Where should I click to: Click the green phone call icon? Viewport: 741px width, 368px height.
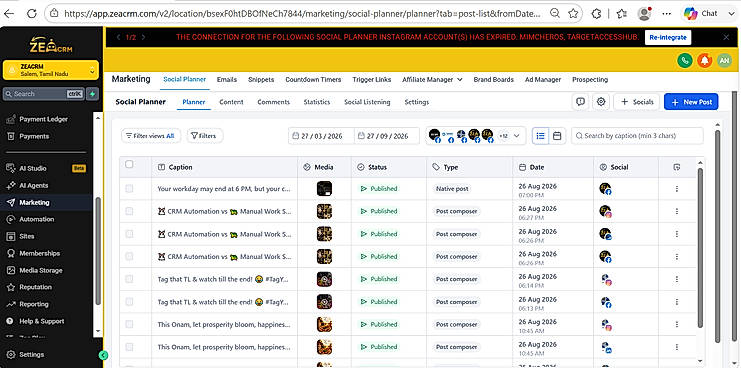(684, 60)
